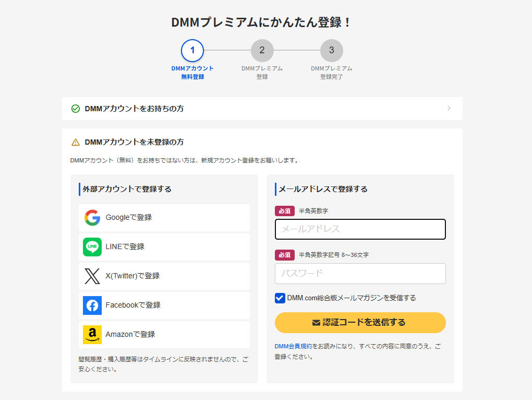Expand the DMMアカウントをお持ちの方 chevron arrow
Viewport: 532px width, 400px height.
coord(449,109)
